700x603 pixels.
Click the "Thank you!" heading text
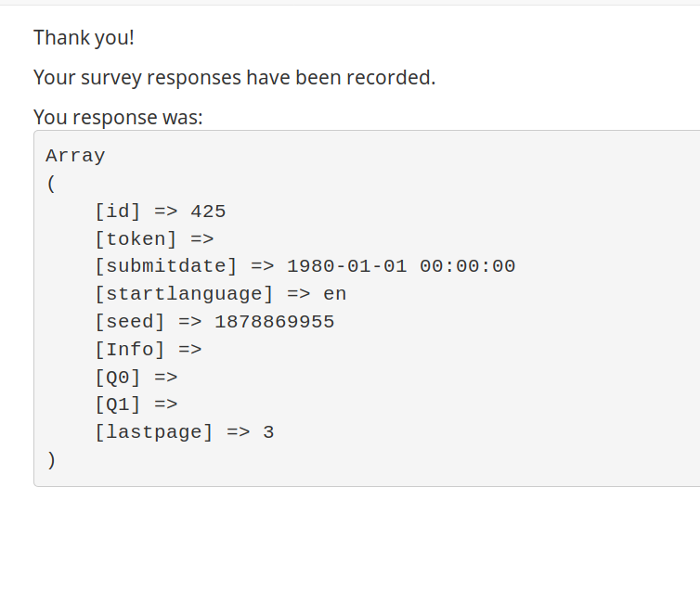84,38
